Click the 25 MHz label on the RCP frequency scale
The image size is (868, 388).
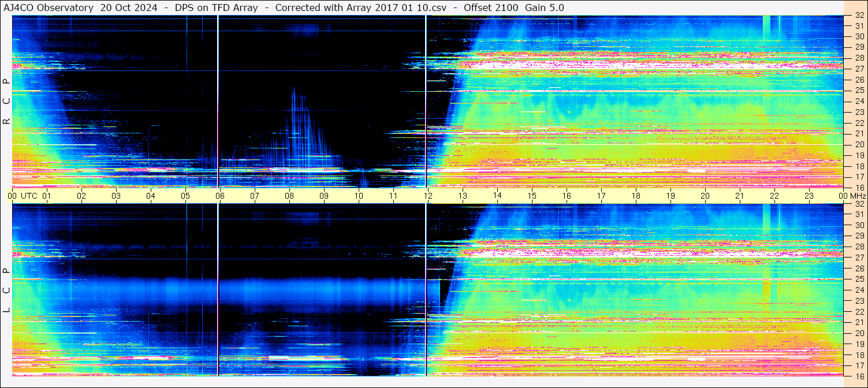pyautogui.click(x=859, y=91)
